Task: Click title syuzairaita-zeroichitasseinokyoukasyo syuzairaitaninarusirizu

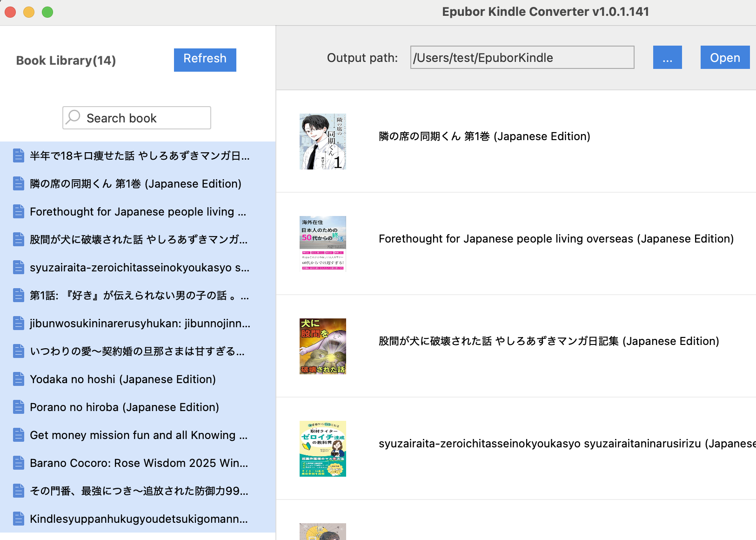Action: pyautogui.click(x=567, y=444)
